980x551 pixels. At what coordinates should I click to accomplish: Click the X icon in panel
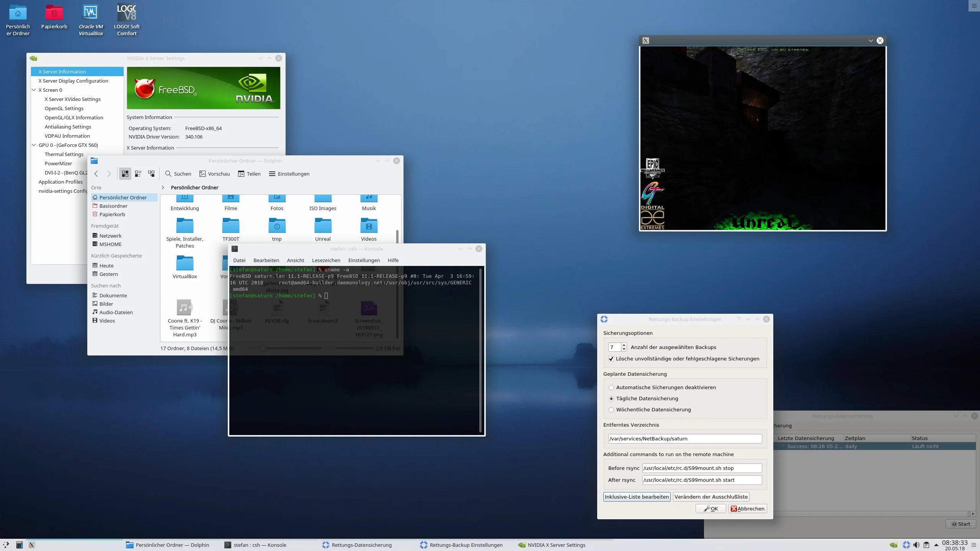coord(32,545)
